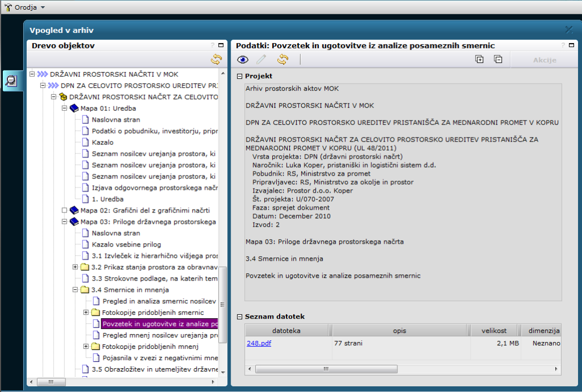Collapse the Seznam datotek section
Screen dimensions: 582x392
click(x=239, y=316)
